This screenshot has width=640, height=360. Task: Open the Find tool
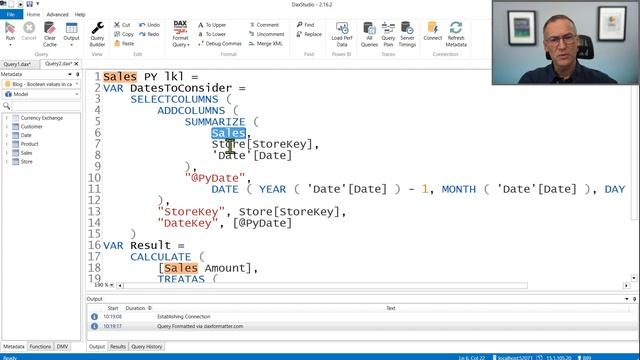[305, 25]
